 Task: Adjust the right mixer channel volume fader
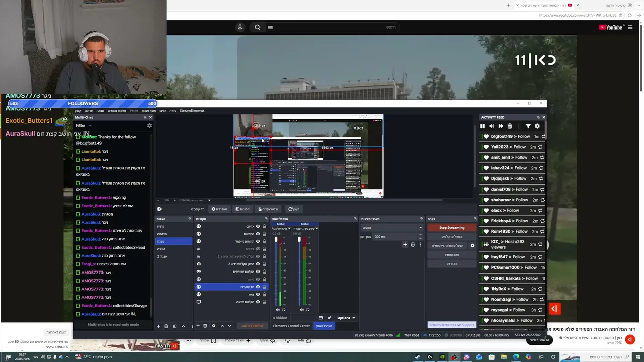tap(299, 239)
